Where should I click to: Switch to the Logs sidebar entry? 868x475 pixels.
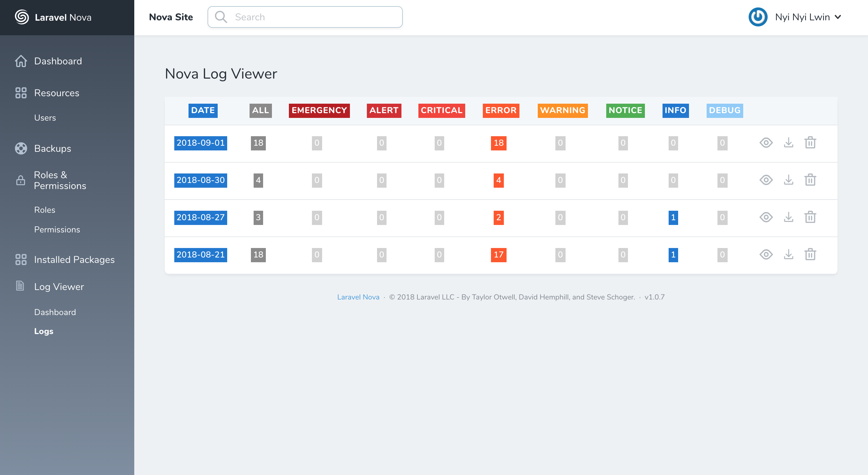coord(43,331)
